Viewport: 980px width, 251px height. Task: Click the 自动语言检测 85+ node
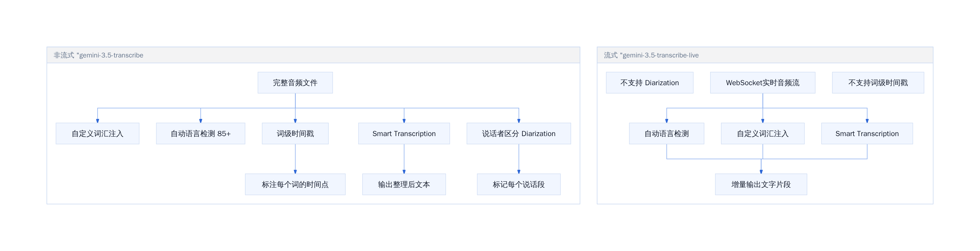[x=200, y=133]
